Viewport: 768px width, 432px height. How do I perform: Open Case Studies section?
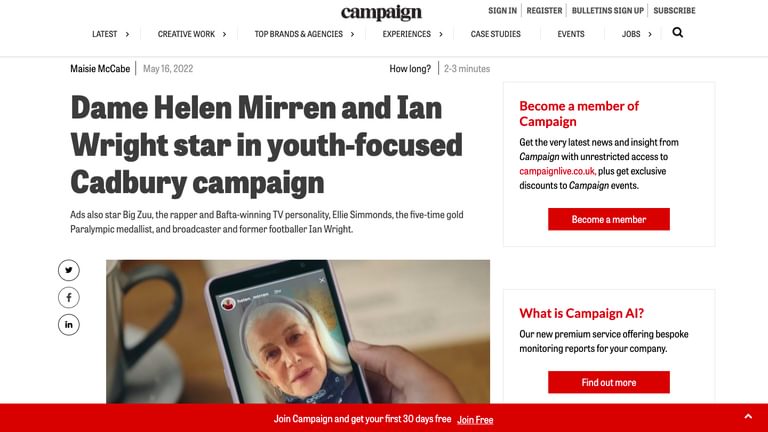click(496, 34)
